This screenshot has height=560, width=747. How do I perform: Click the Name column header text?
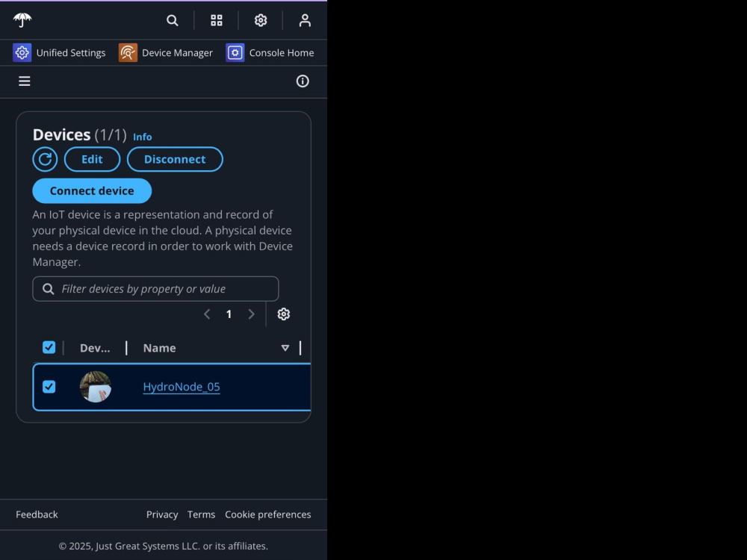(x=160, y=348)
